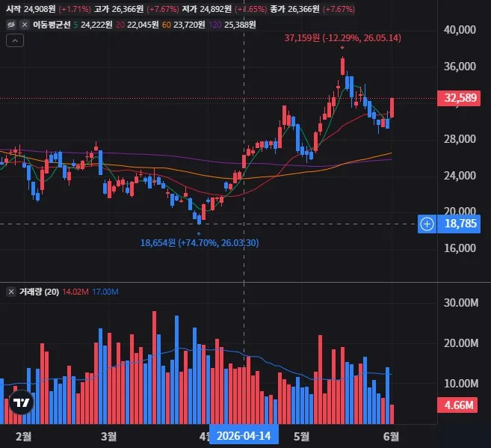Open the TradingView logo icon
491x448 pixels.
(x=21, y=402)
